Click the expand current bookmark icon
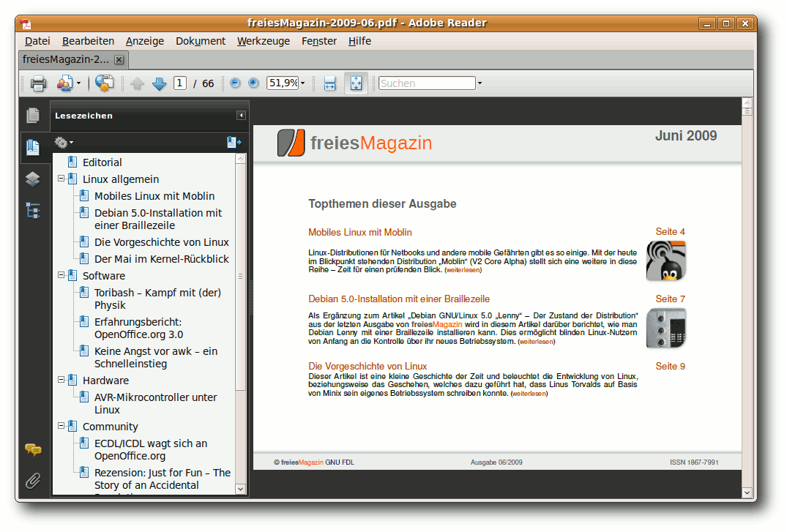 coord(234,143)
